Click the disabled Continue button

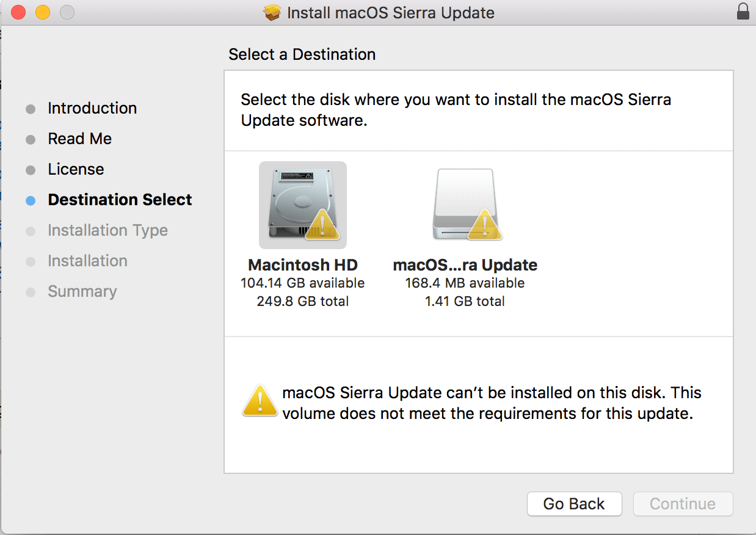coord(682,503)
